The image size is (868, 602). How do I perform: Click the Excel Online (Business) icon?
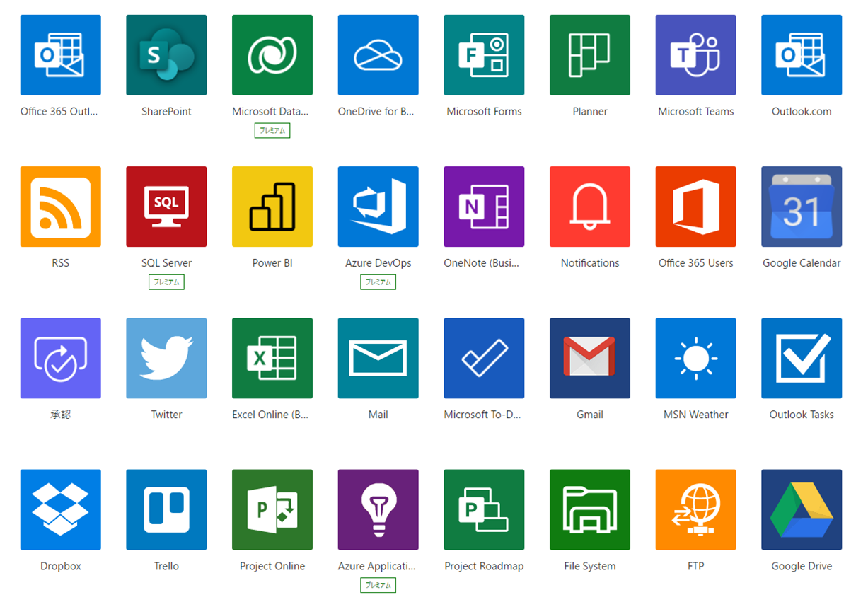tap(272, 358)
